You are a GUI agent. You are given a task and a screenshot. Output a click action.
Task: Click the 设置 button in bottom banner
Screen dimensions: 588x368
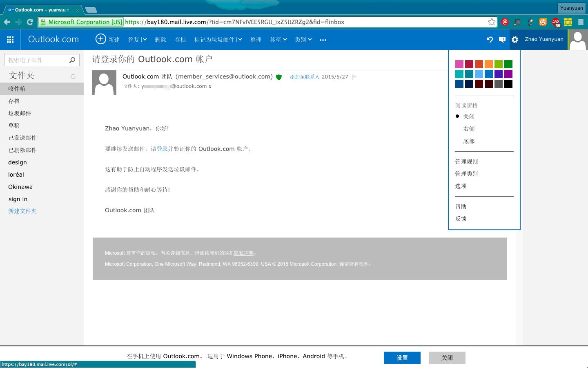pos(402,358)
